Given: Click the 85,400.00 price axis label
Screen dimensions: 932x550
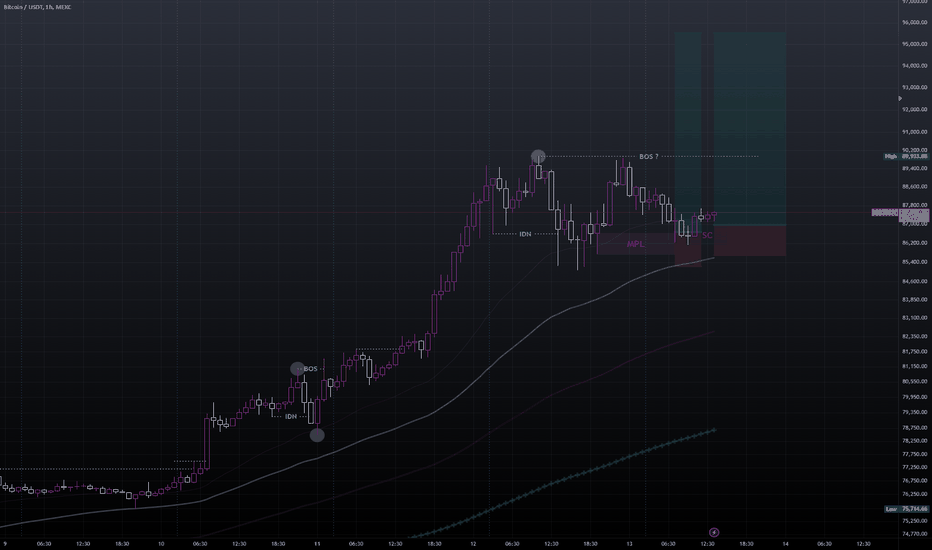Looking at the screenshot, I should coord(914,262).
